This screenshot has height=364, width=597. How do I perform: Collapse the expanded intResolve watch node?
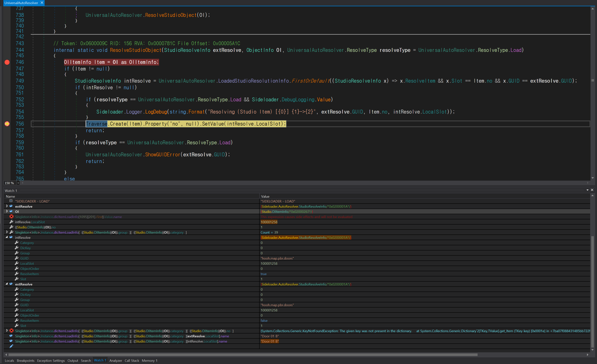[x=7, y=237]
